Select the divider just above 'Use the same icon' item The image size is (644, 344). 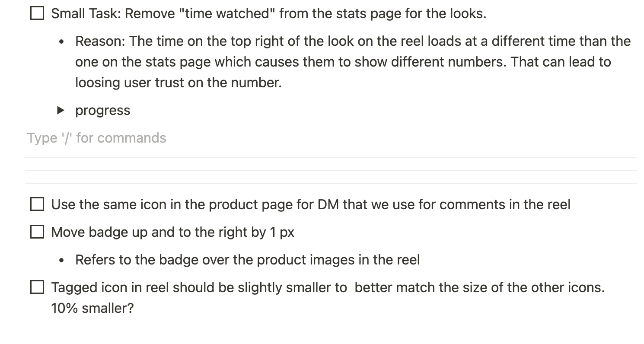pyautogui.click(x=331, y=184)
